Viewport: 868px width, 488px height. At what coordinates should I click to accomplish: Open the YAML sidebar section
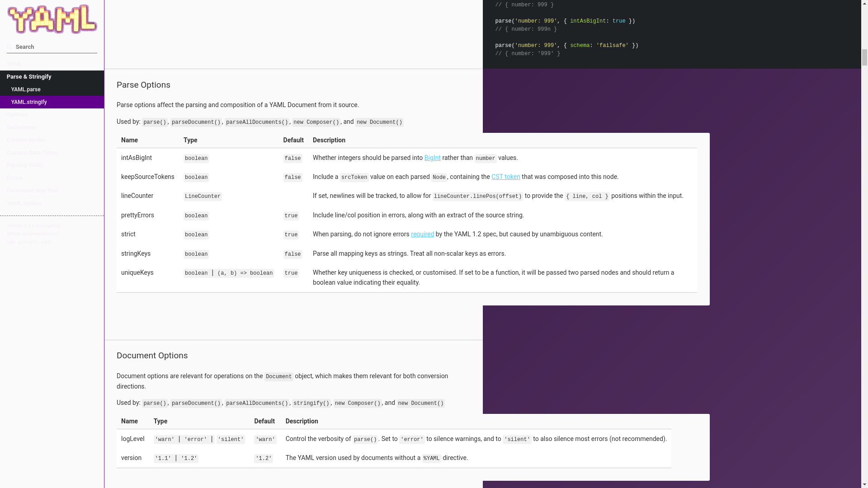click(x=52, y=64)
